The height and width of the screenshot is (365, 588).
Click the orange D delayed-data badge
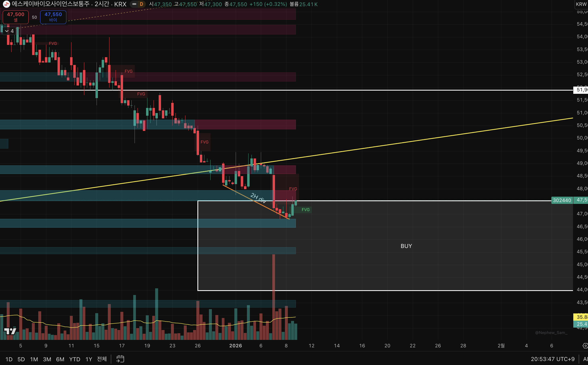pos(141,4)
